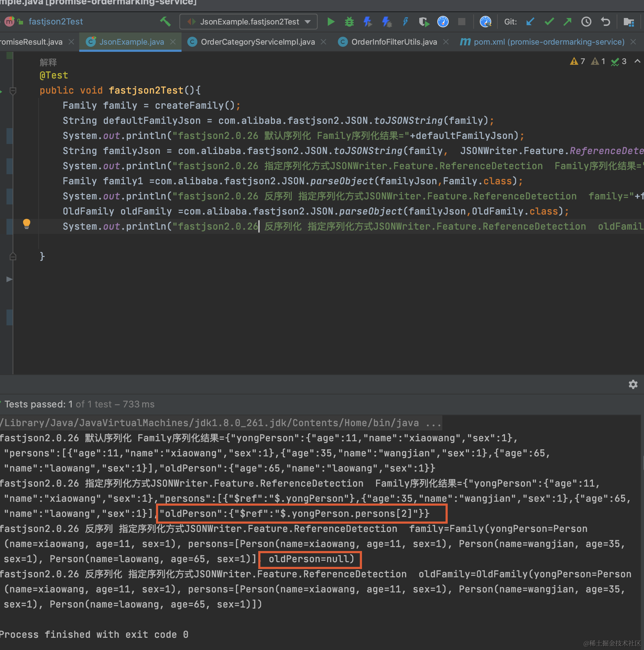Click the Build project hammer icon

tap(165, 22)
